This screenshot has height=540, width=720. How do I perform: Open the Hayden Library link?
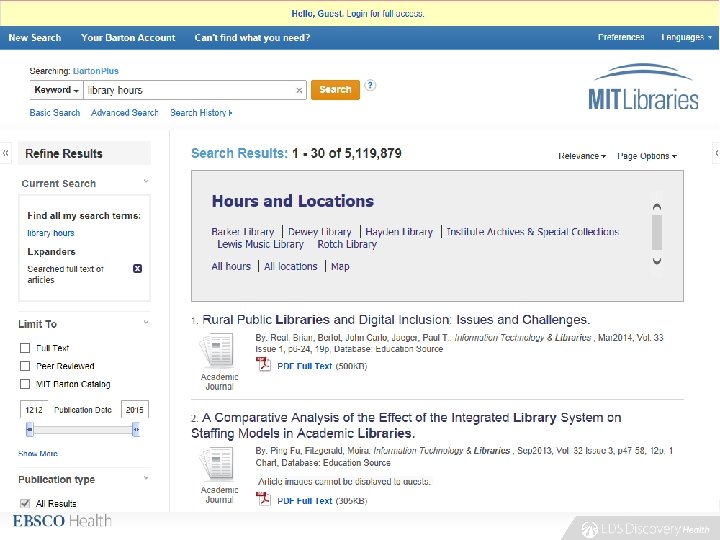pyautogui.click(x=399, y=231)
